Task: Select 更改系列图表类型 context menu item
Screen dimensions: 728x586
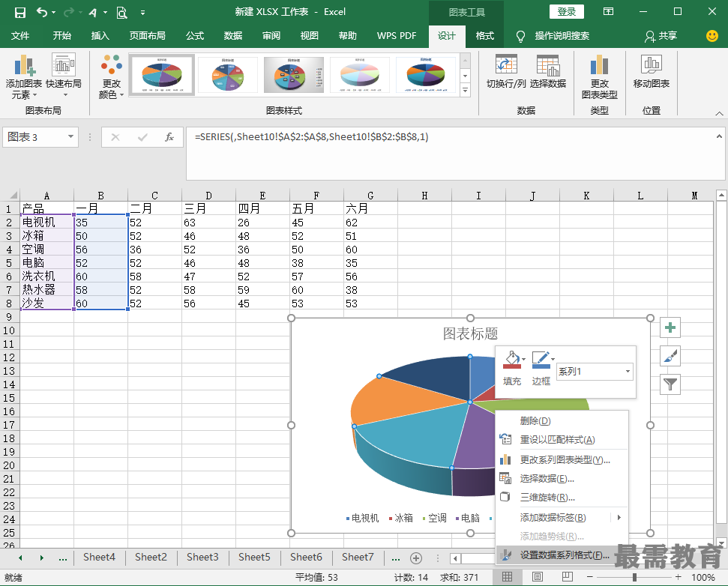Action: [562, 460]
